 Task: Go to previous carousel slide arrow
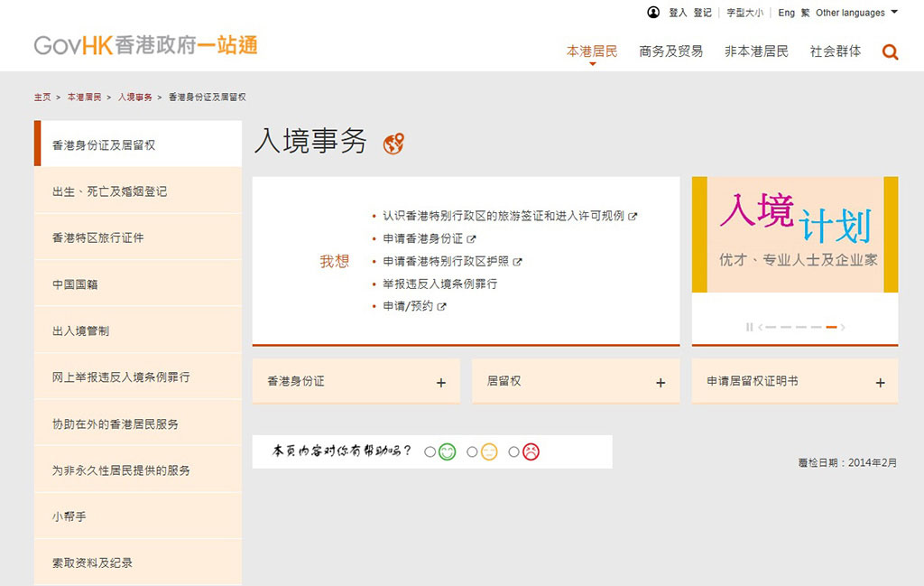pyautogui.click(x=761, y=327)
